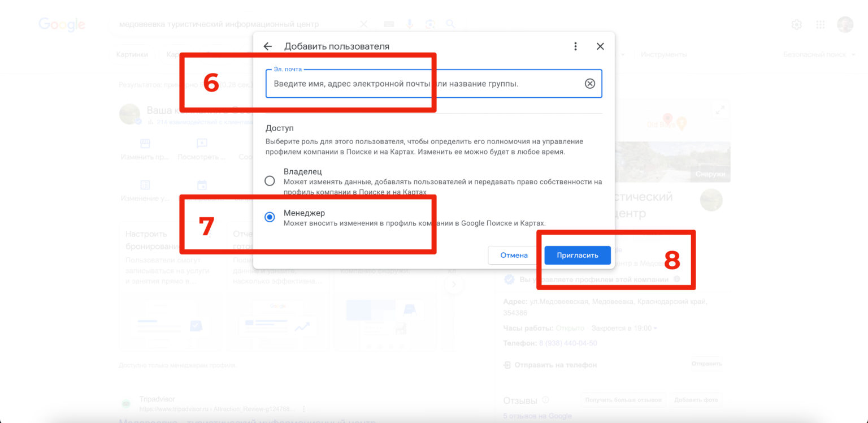Click the voice search microphone icon
868x423 pixels.
(x=410, y=24)
